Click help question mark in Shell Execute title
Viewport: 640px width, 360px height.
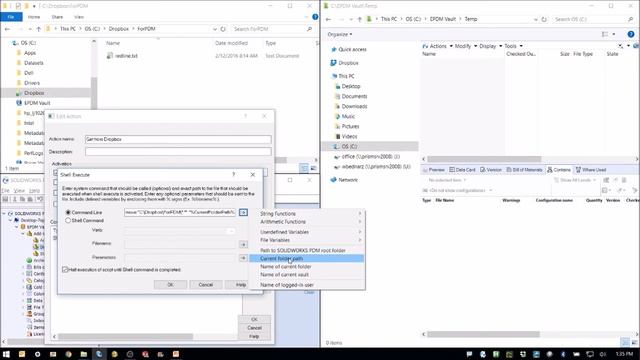233,174
